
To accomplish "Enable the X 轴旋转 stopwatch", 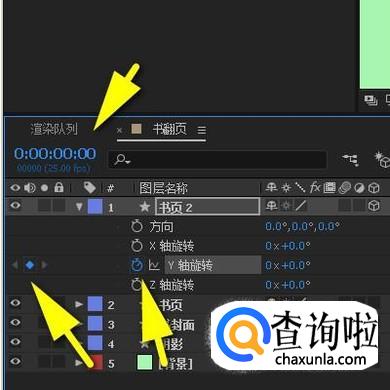I will point(137,246).
